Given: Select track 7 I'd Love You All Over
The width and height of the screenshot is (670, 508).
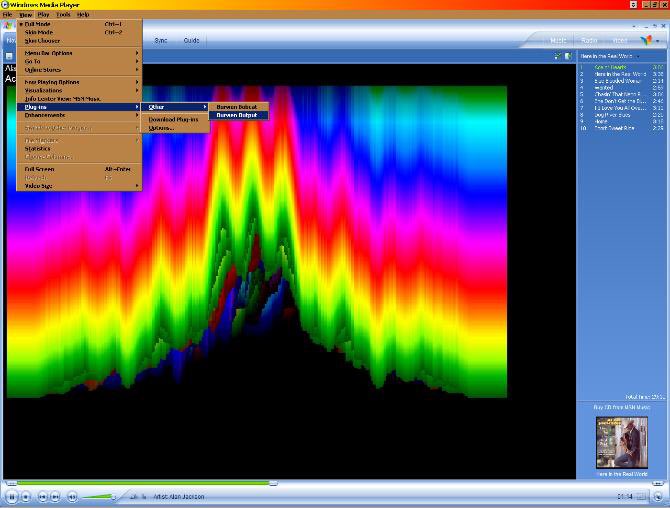Looking at the screenshot, I should [621, 108].
